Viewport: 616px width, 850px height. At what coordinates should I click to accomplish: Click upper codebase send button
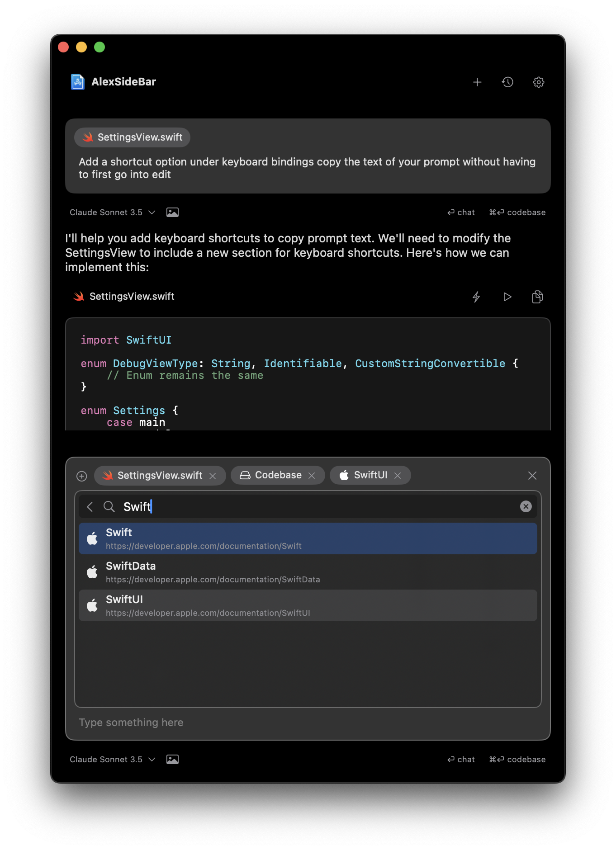point(517,212)
